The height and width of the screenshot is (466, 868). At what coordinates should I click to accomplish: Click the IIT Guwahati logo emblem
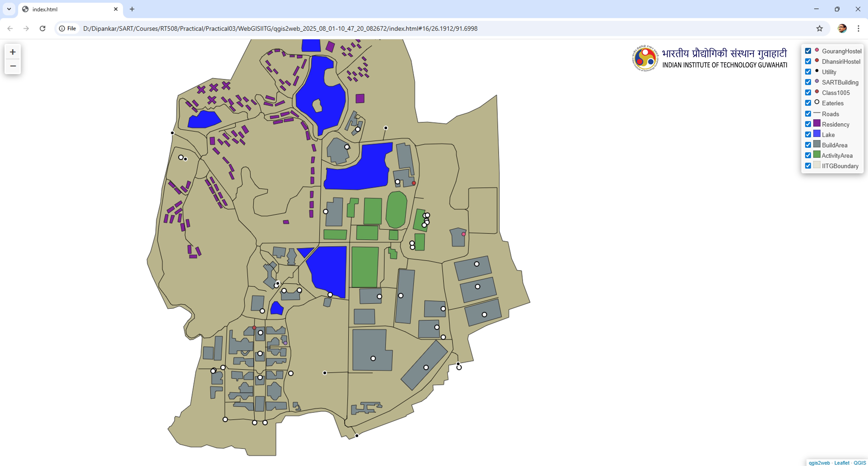645,58
